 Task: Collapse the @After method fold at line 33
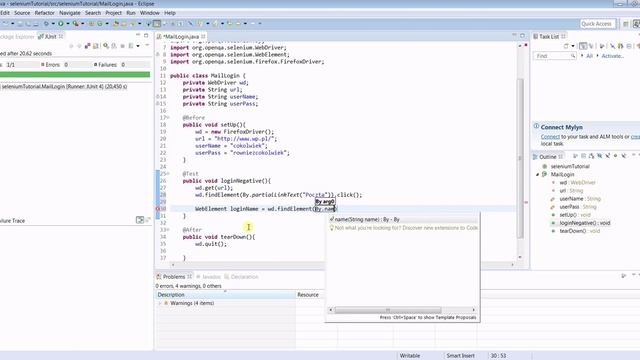pyautogui.click(x=168, y=230)
